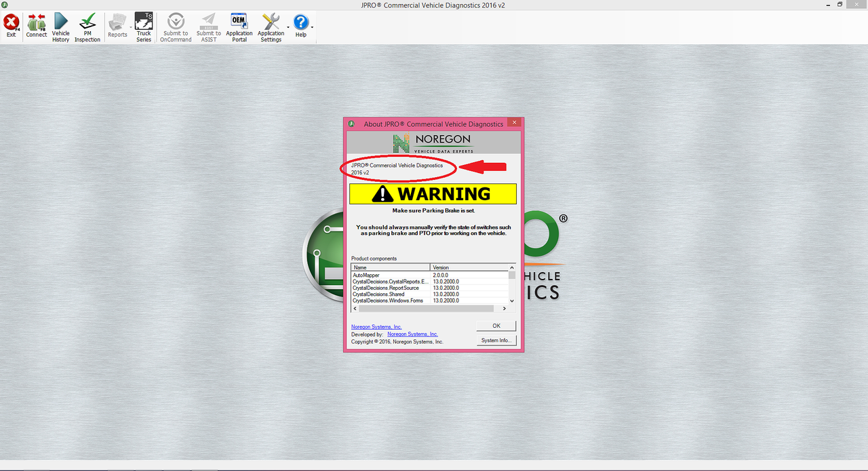Select the CrystalDecisions.CrystalReports.E... row
868x471 pixels.
pyautogui.click(x=430, y=281)
